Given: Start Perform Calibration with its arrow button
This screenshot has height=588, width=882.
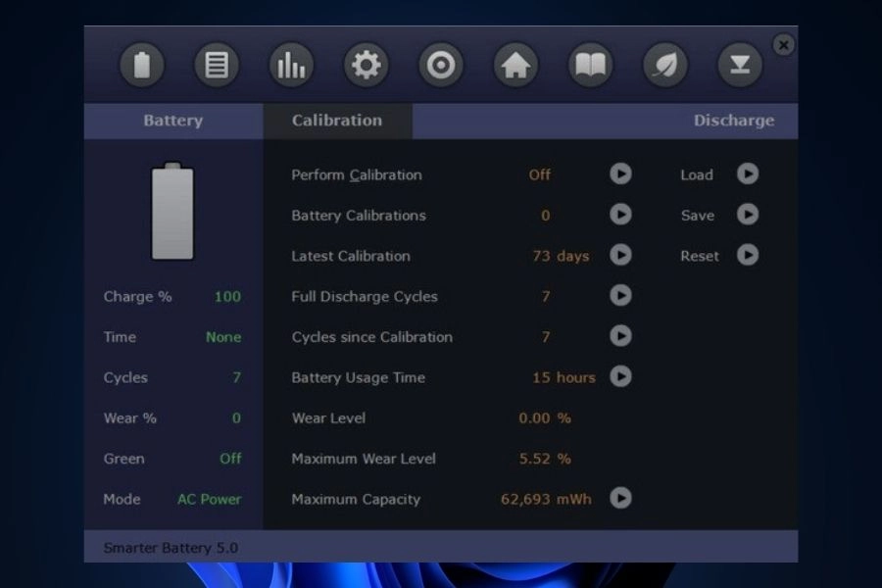Looking at the screenshot, I should 620,173.
